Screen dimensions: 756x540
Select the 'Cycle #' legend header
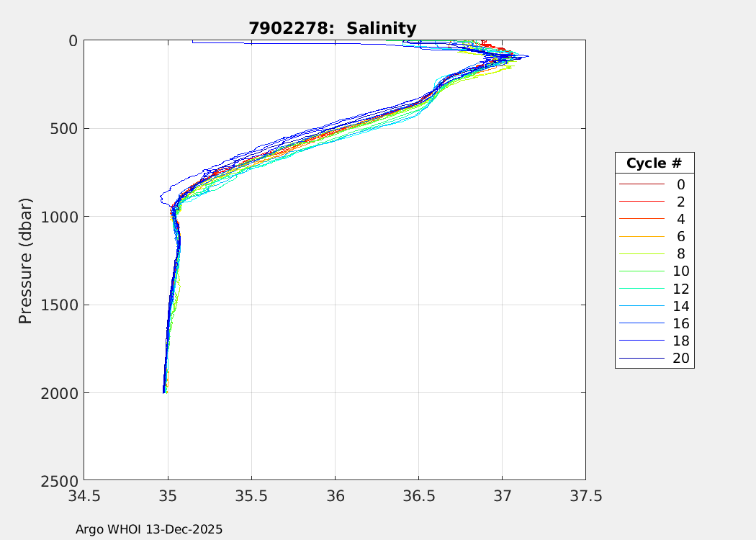click(x=654, y=163)
